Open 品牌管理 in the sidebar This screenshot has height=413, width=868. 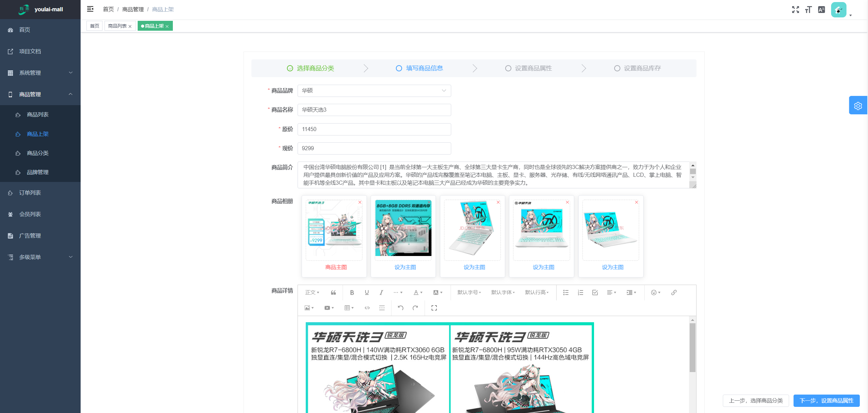point(38,172)
